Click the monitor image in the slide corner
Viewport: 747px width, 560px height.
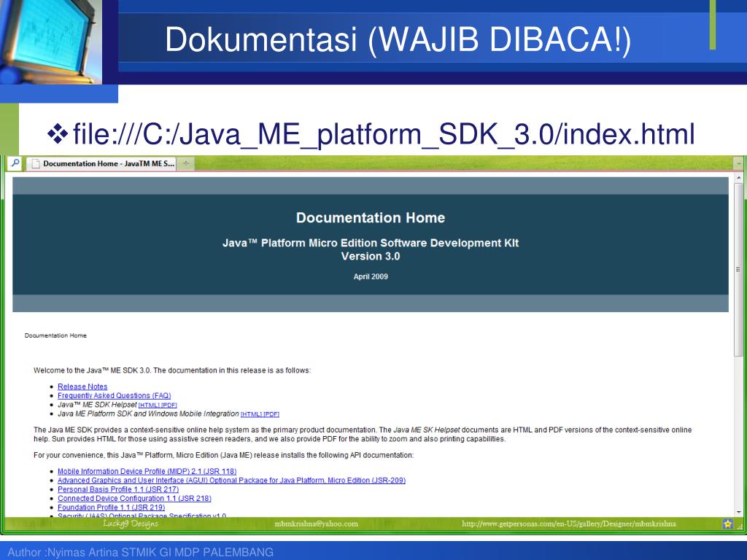(x=51, y=42)
